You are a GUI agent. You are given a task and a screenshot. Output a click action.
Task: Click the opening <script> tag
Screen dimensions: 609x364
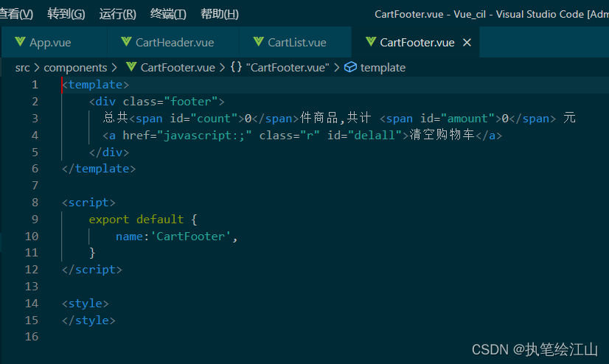click(x=89, y=203)
